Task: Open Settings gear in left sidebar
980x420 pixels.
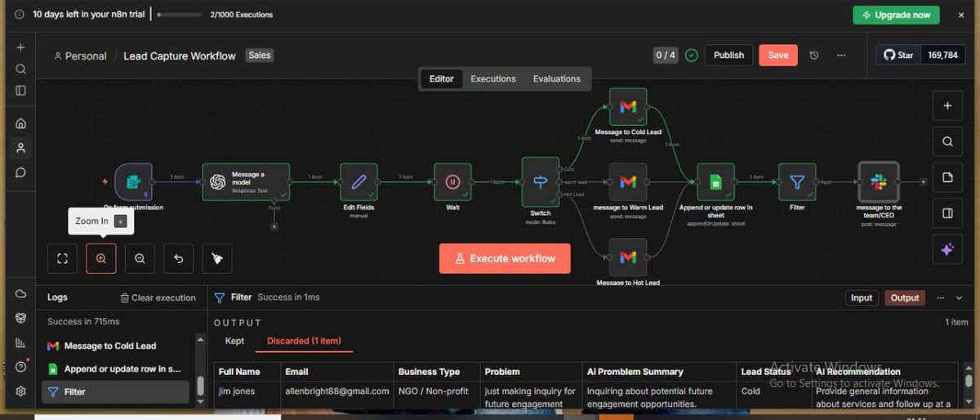Action: pos(21,391)
